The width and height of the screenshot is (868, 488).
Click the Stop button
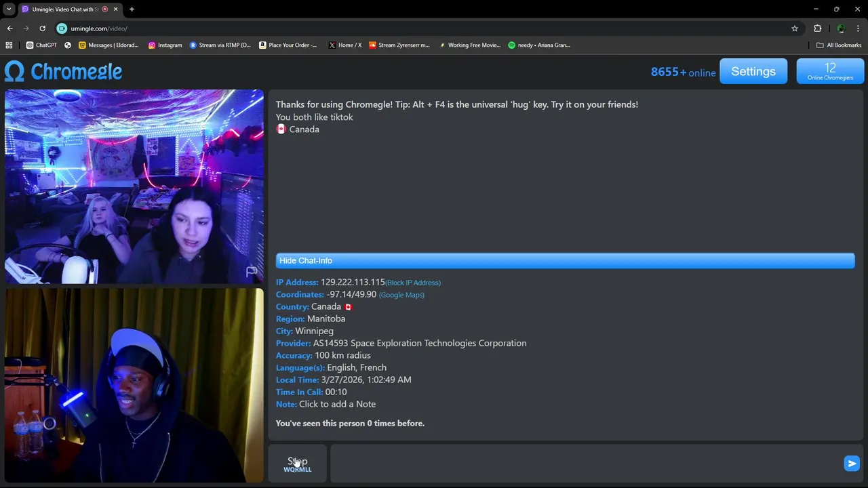(298, 464)
